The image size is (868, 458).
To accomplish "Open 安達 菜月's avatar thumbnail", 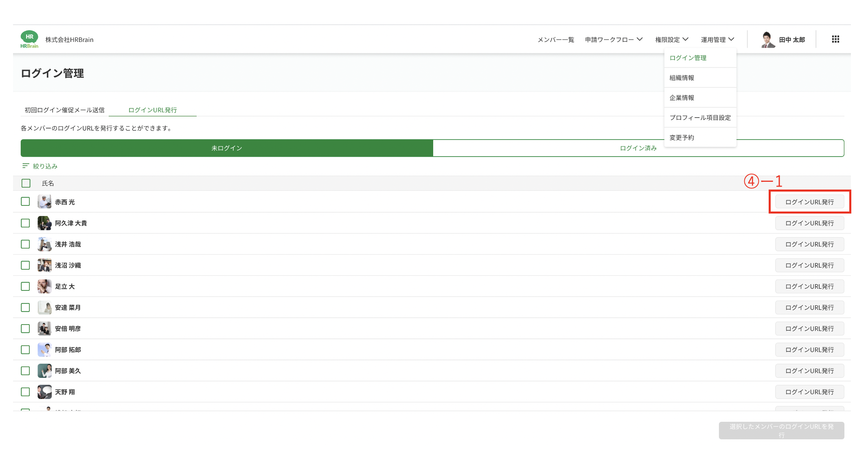I will pos(44,308).
